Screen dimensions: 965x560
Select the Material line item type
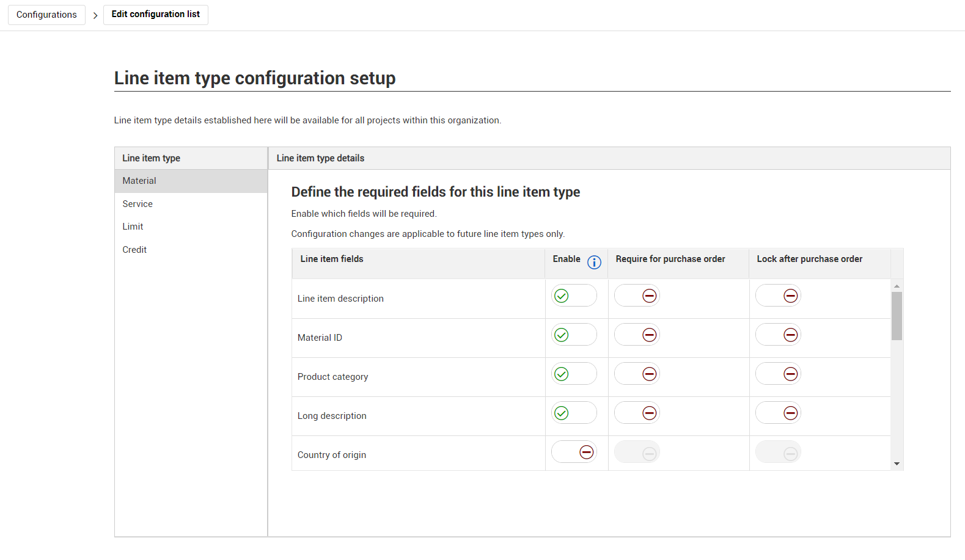pos(139,181)
